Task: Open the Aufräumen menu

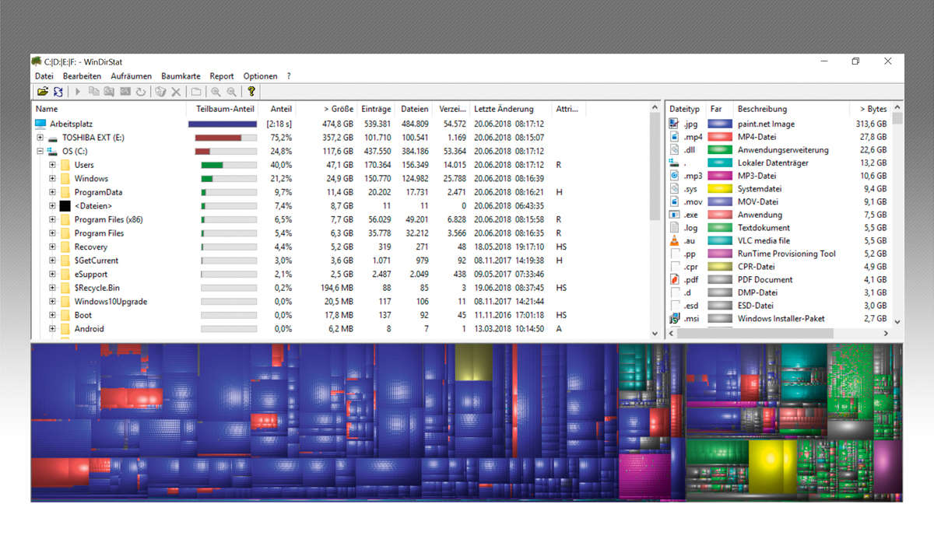Action: click(x=132, y=76)
